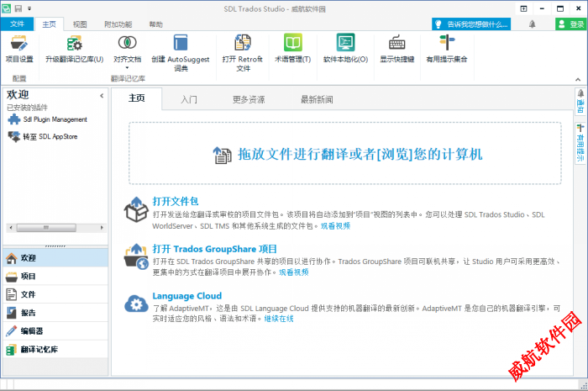
Task: Open the 附加功能 ribbon tab
Action: [118, 24]
